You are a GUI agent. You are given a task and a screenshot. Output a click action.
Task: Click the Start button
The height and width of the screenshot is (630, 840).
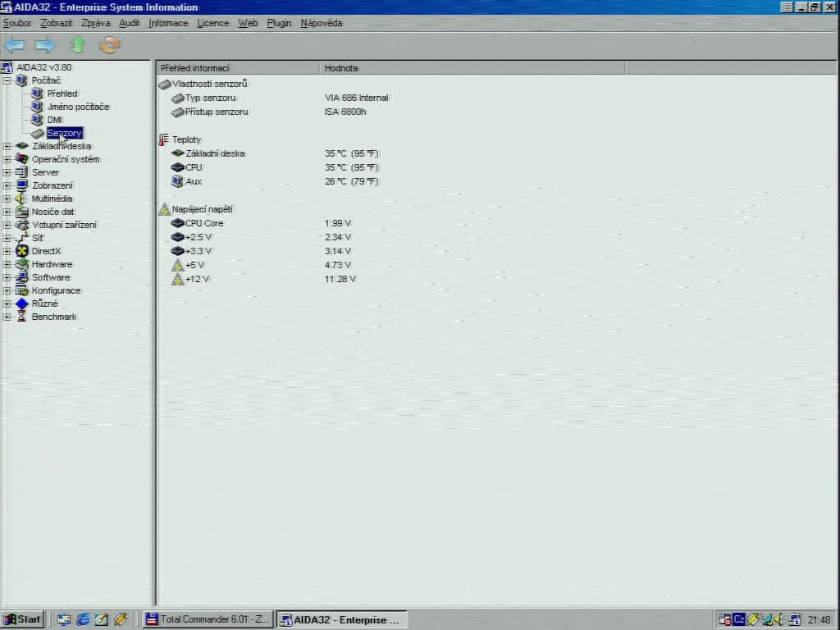coord(22,619)
